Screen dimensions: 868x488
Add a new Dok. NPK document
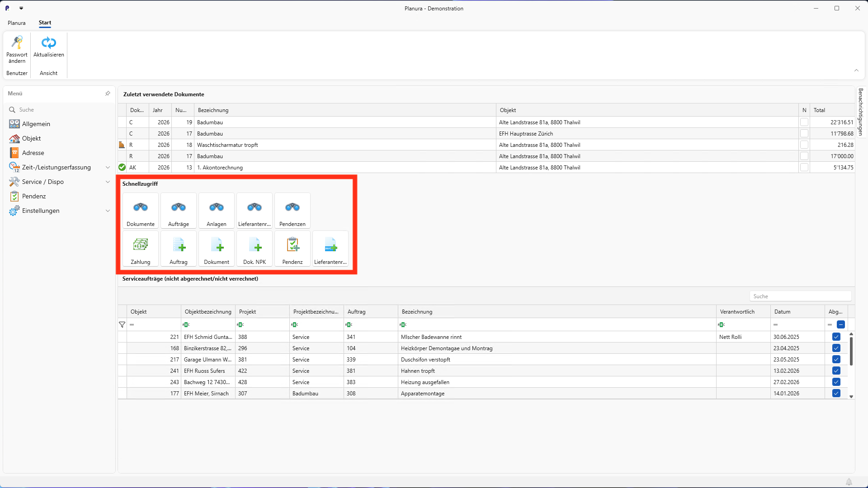(254, 249)
